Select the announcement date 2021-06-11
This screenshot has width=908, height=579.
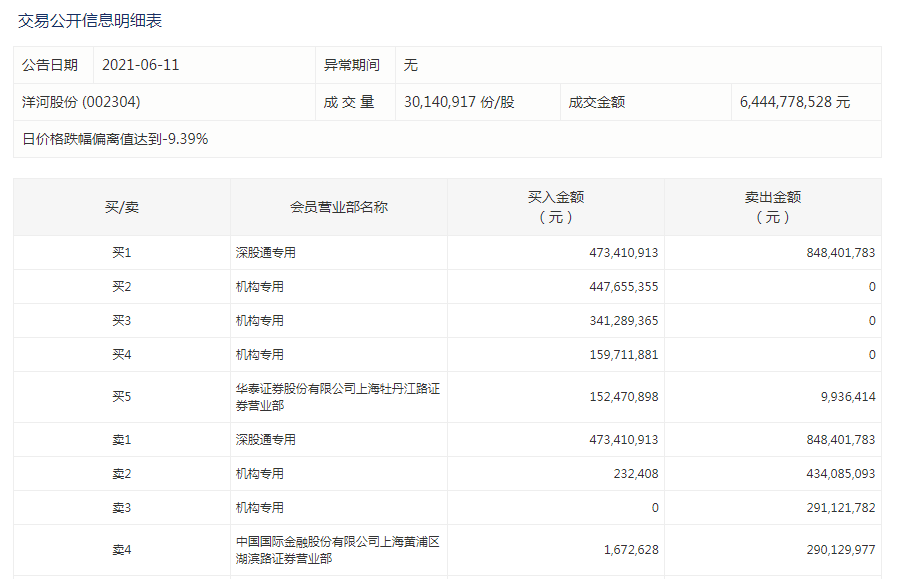tap(141, 65)
